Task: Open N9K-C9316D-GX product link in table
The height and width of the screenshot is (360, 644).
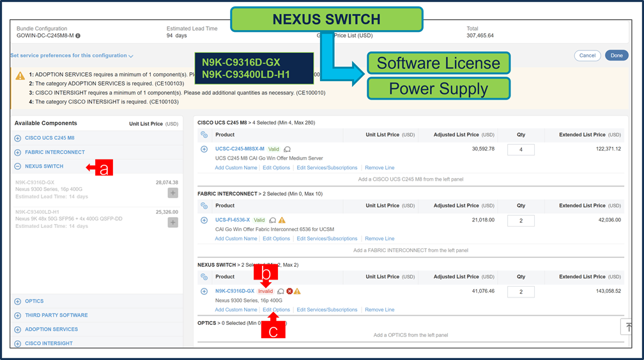Action: (x=235, y=291)
